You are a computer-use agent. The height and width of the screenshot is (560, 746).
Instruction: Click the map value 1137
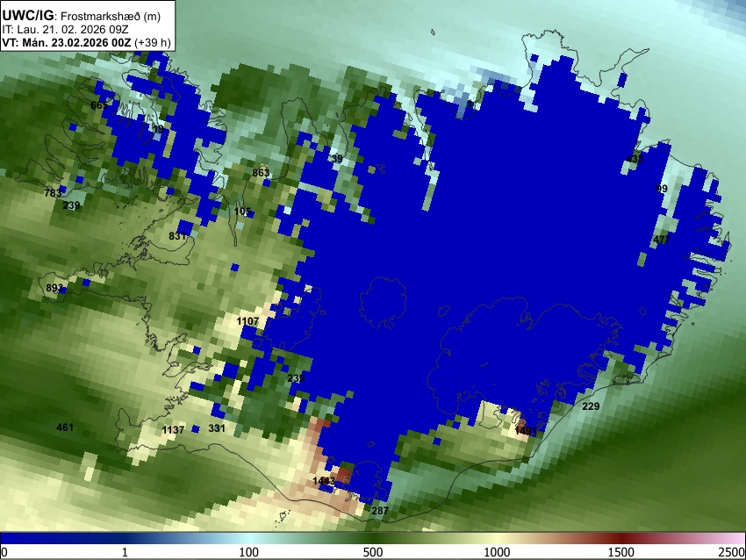pos(173,430)
